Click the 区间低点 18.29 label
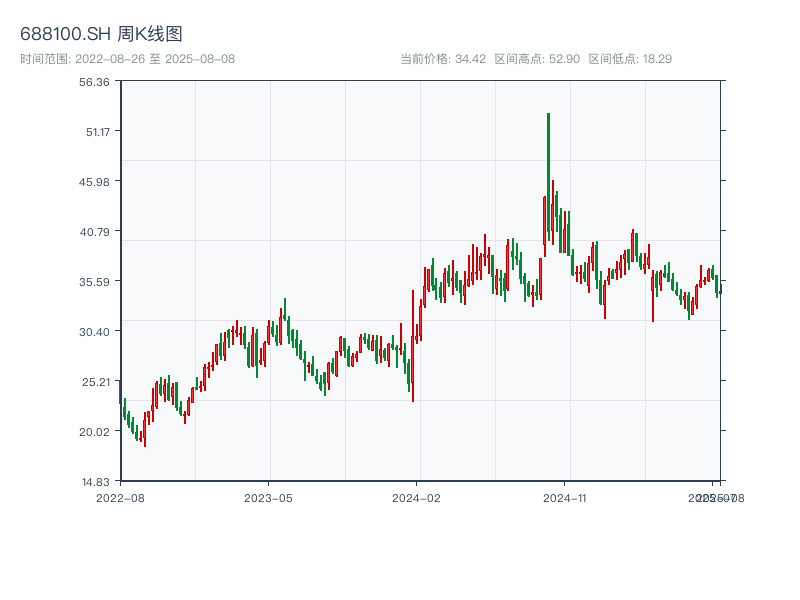Image resolution: width=800 pixels, height=600 pixels. pos(630,59)
